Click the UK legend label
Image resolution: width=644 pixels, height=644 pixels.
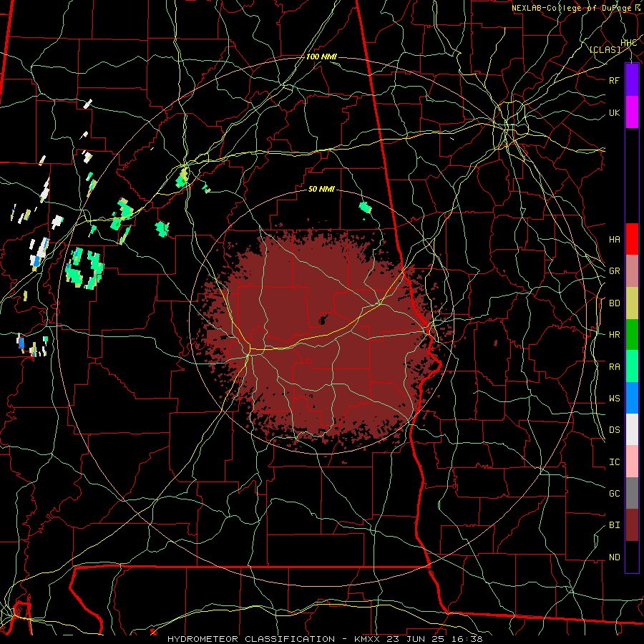[614, 113]
